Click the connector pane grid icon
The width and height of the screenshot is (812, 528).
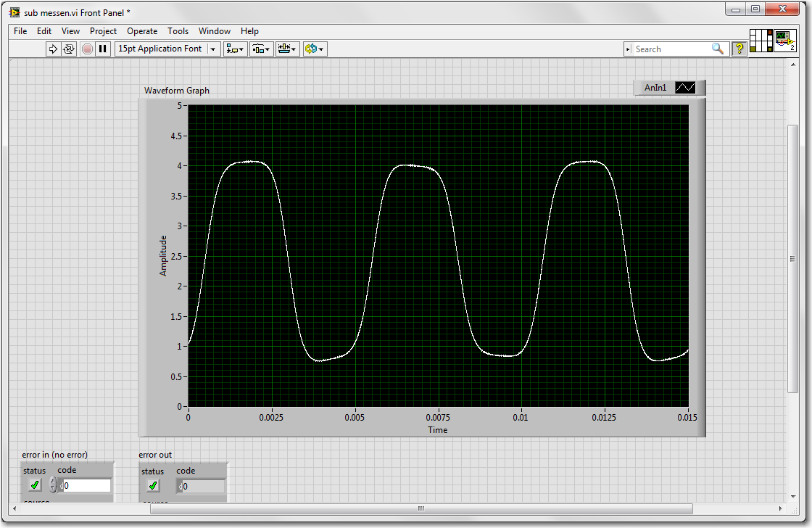[x=761, y=41]
